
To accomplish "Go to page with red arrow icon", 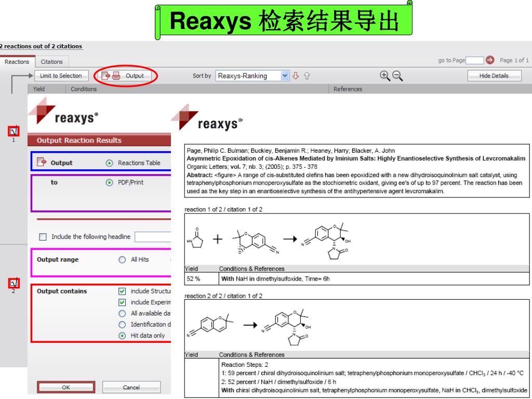I will (489, 60).
